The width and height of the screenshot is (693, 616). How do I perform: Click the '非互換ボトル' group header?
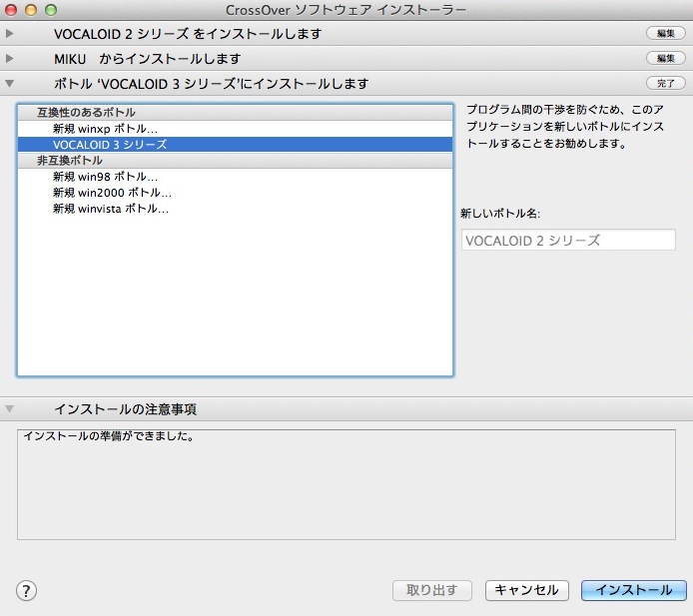tap(235, 161)
